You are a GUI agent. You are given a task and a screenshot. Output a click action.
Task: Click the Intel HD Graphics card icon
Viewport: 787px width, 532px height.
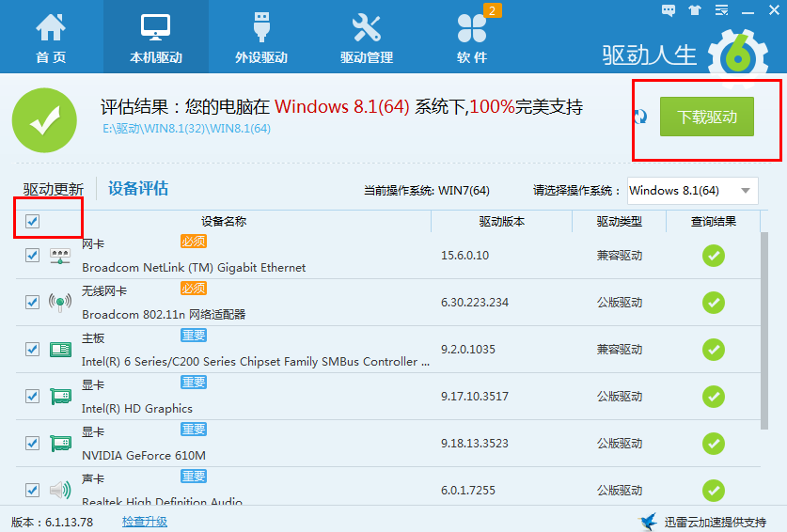[x=60, y=397]
